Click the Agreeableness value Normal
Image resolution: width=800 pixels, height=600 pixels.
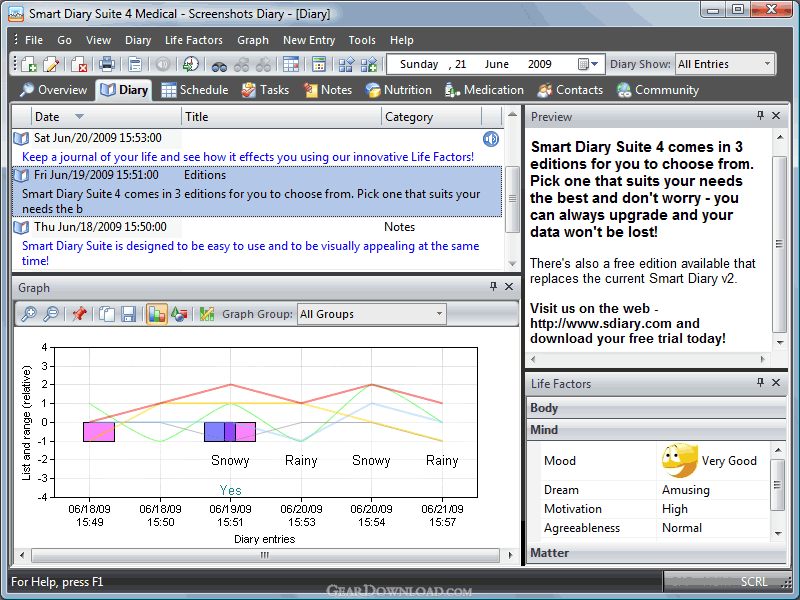click(682, 528)
